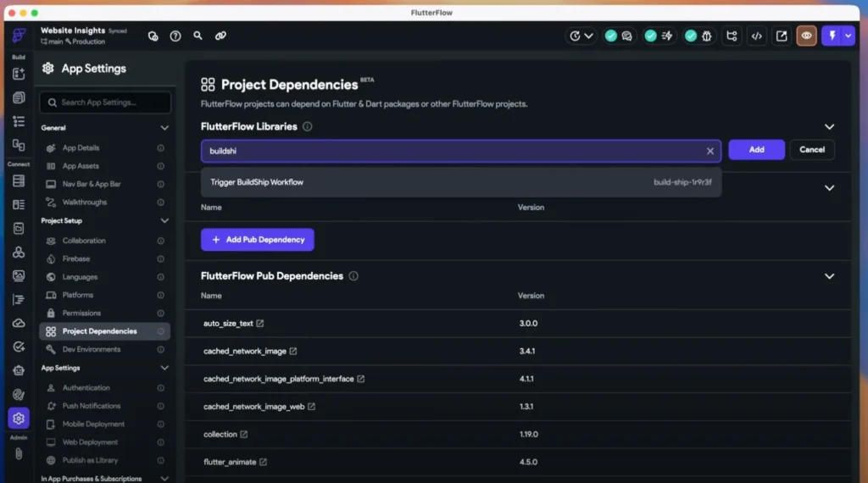Click the link icon in top bar
This screenshot has width=868, height=483.
(x=220, y=36)
